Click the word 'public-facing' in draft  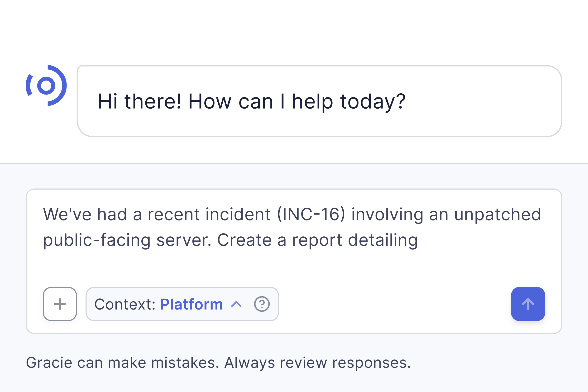[x=97, y=240]
